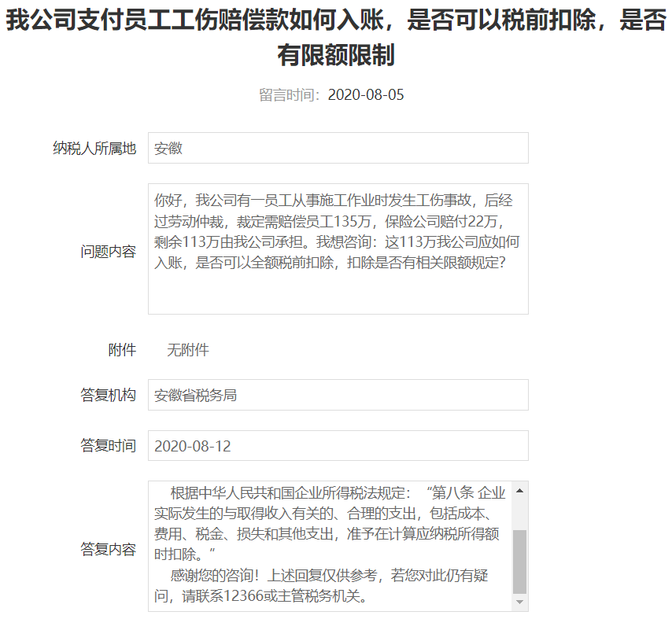Click the scrollbar thumb in the reply box

[519, 562]
